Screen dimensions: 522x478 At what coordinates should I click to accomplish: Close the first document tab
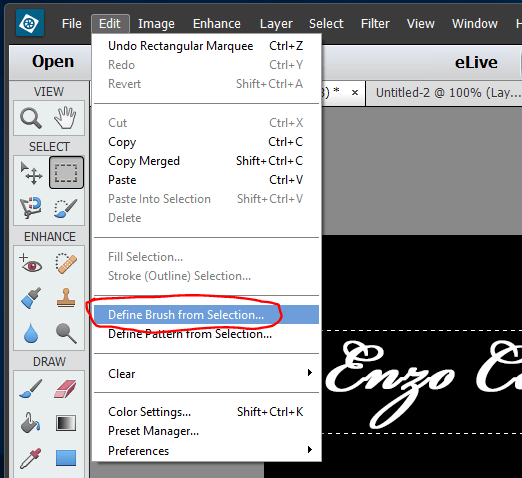click(355, 92)
